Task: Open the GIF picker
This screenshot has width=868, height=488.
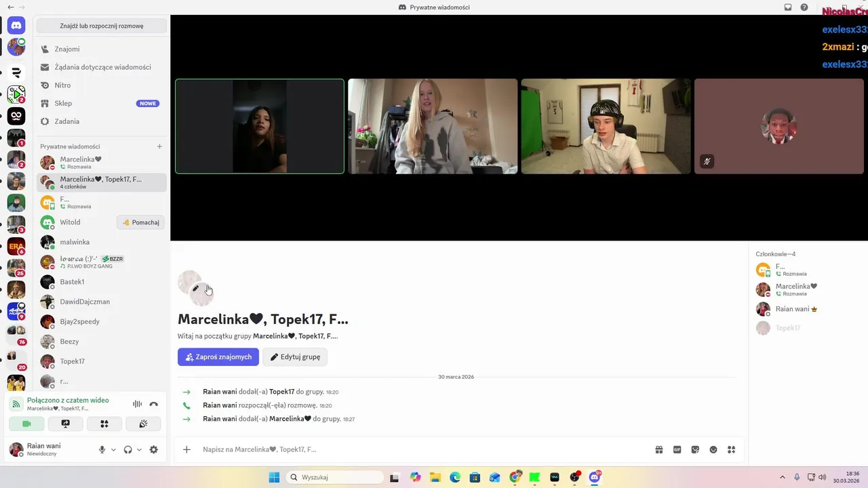Action: [677, 449]
